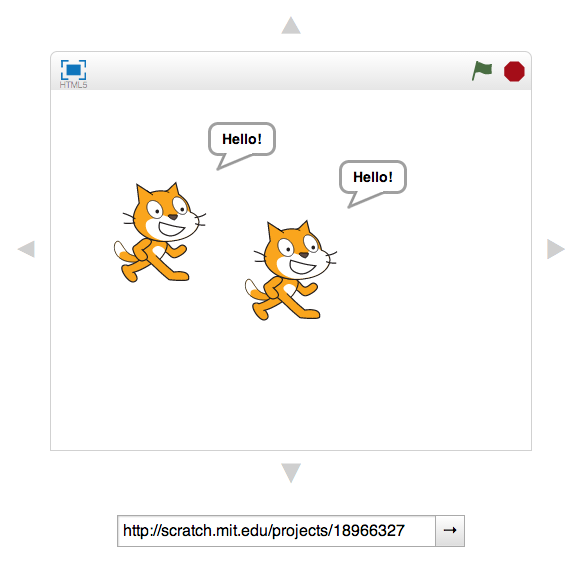Click the left cat's Hello! speech bubble
The height and width of the screenshot is (561, 585).
tap(242, 145)
